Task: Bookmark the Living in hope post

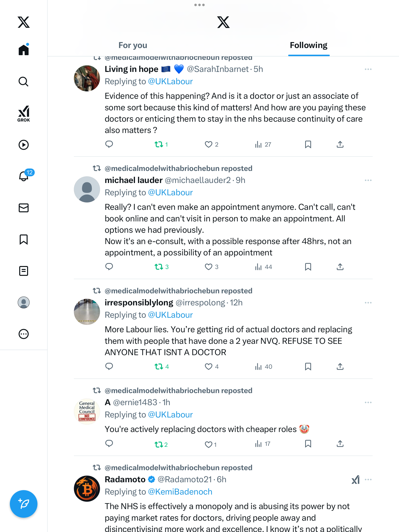Action: (308, 144)
